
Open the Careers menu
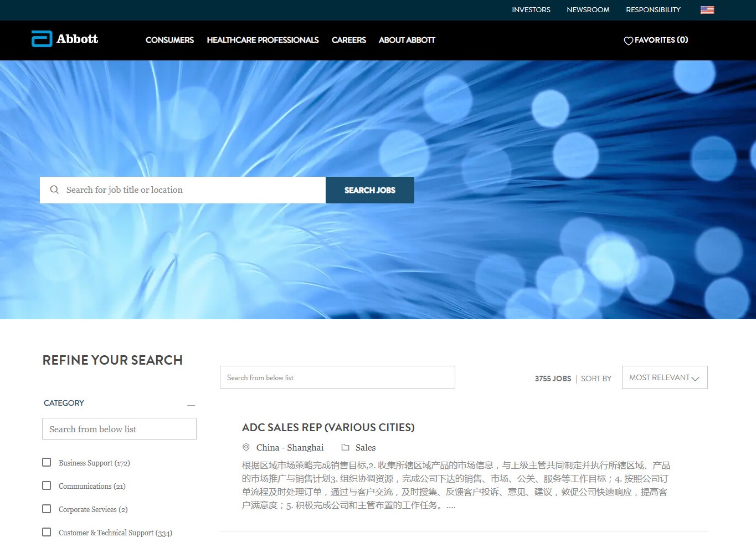click(x=348, y=40)
